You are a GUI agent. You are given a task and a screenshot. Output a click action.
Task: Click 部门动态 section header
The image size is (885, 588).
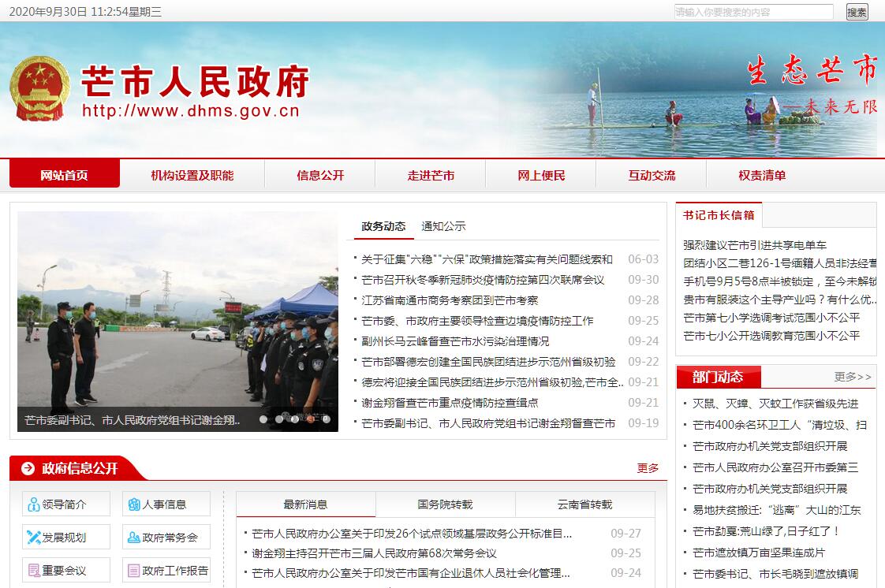point(718,377)
